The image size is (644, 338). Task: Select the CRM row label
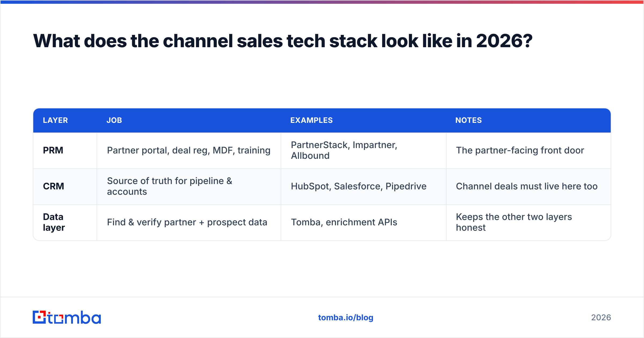[53, 186]
